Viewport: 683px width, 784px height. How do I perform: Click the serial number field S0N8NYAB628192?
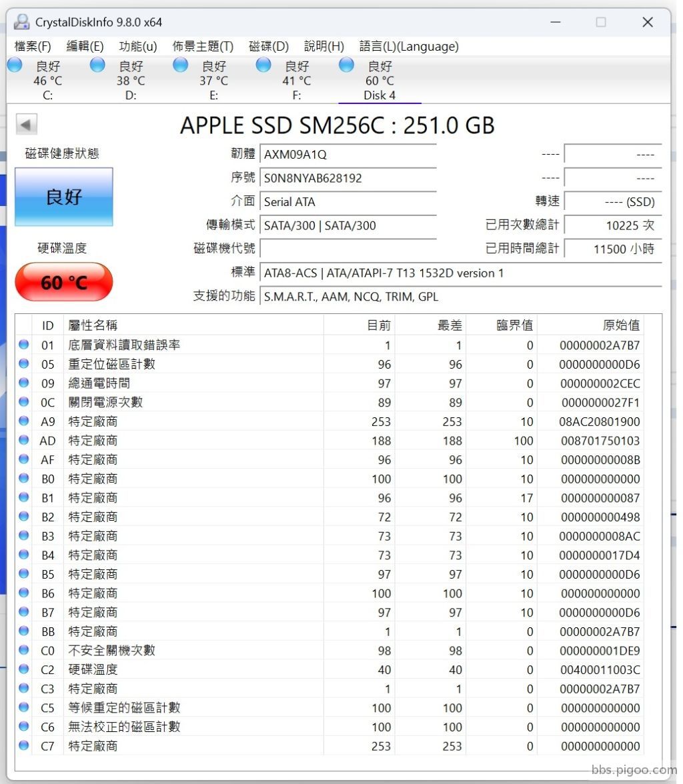pos(348,178)
